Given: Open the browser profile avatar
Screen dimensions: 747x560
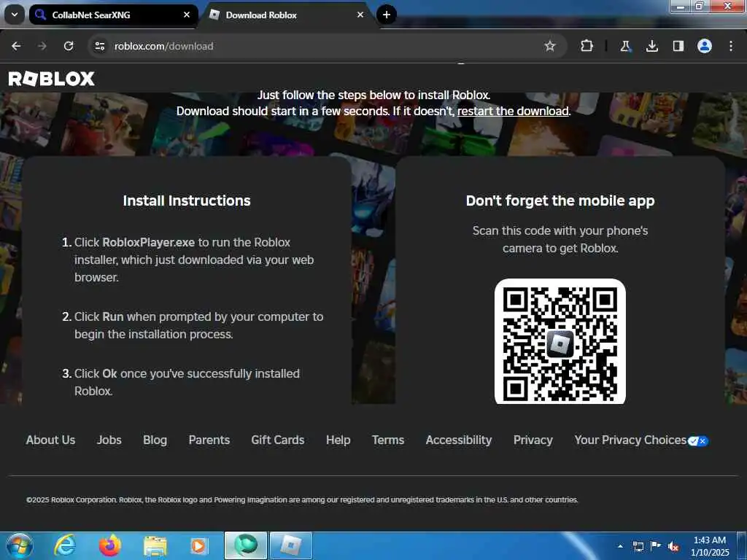Looking at the screenshot, I should 705,46.
